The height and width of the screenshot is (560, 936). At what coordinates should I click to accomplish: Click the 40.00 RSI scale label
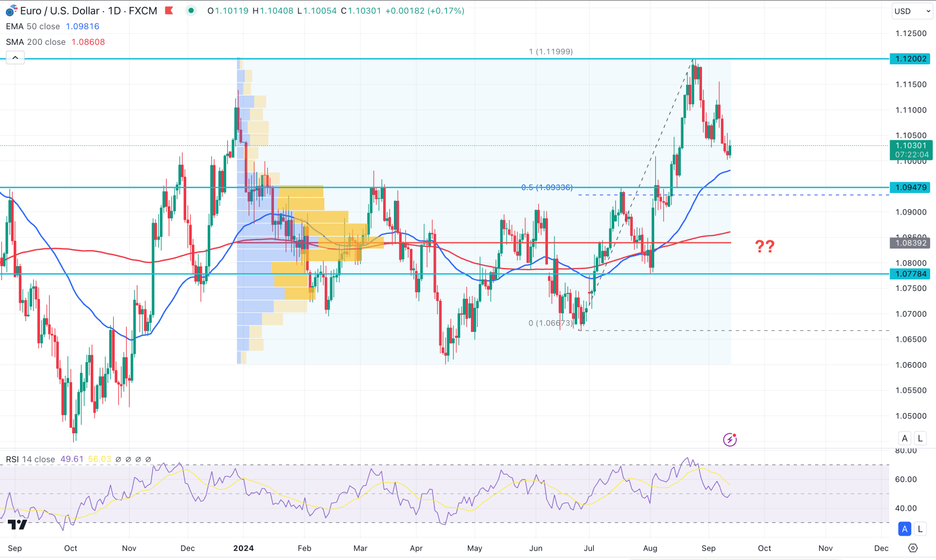click(906, 508)
